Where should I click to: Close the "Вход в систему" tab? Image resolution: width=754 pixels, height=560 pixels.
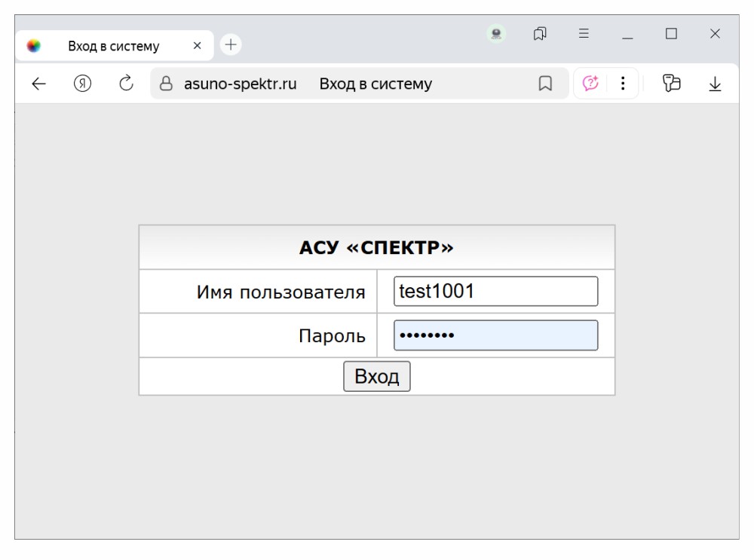pos(198,46)
